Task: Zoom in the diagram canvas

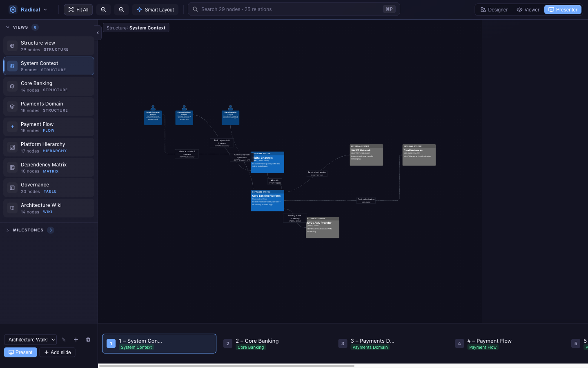Action: (x=121, y=9)
